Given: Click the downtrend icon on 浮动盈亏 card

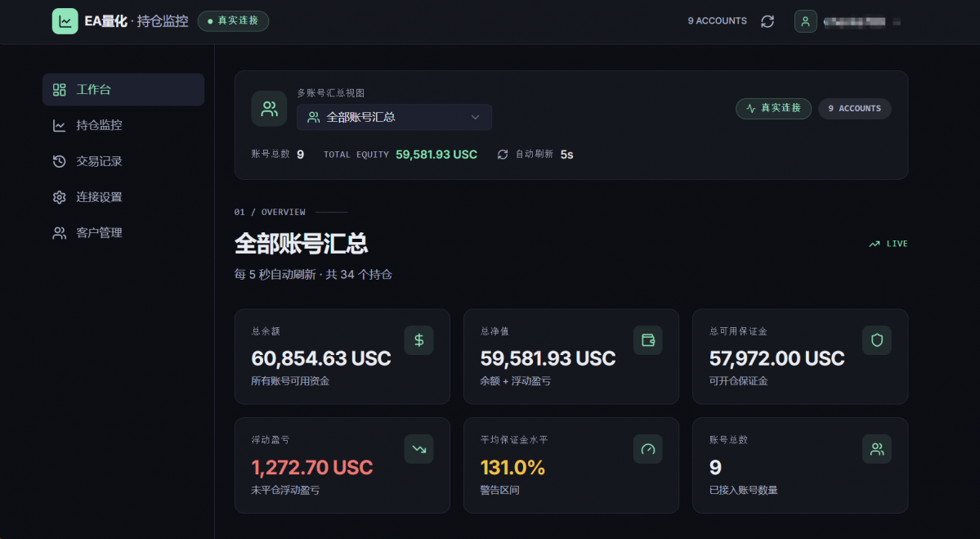Looking at the screenshot, I should [x=418, y=449].
